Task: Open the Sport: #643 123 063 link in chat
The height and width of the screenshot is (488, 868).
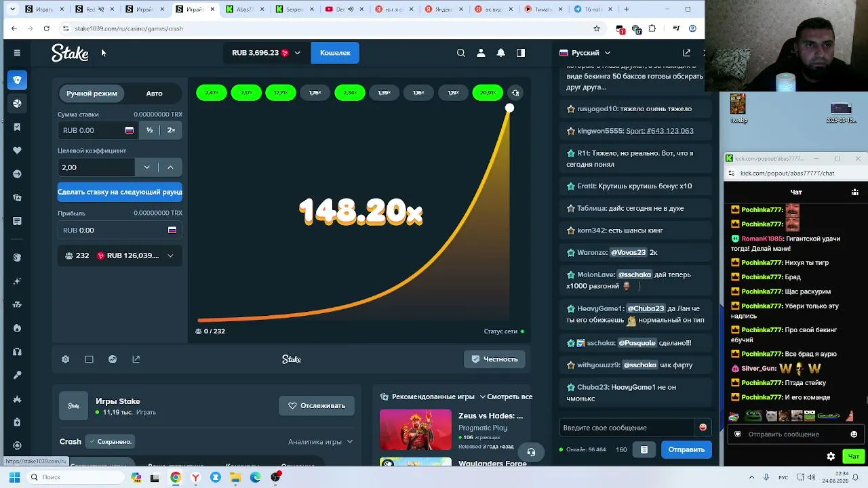Action: coord(660,131)
